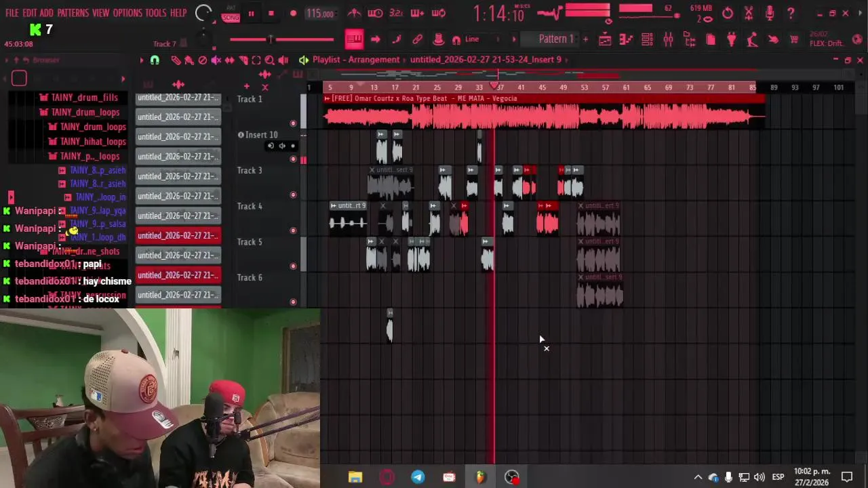868x488 pixels.
Task: Switch the Pat/Song mode toggle
Action: (231, 14)
